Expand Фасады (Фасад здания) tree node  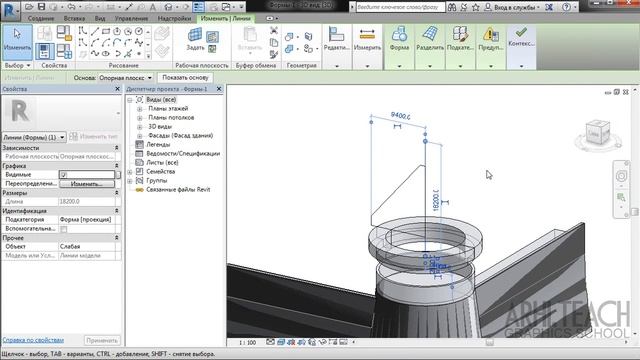[140, 136]
